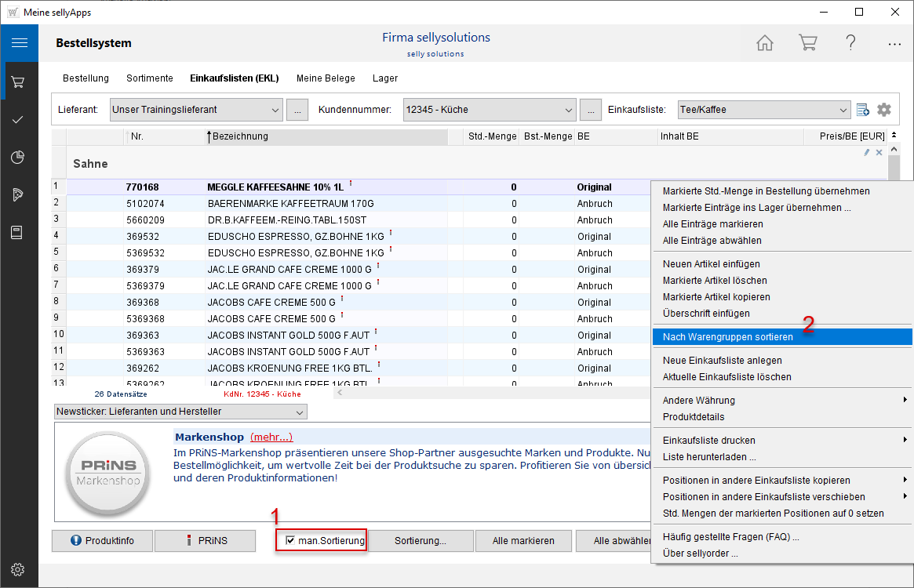Open the help question mark icon
The image size is (914, 588).
(x=850, y=43)
